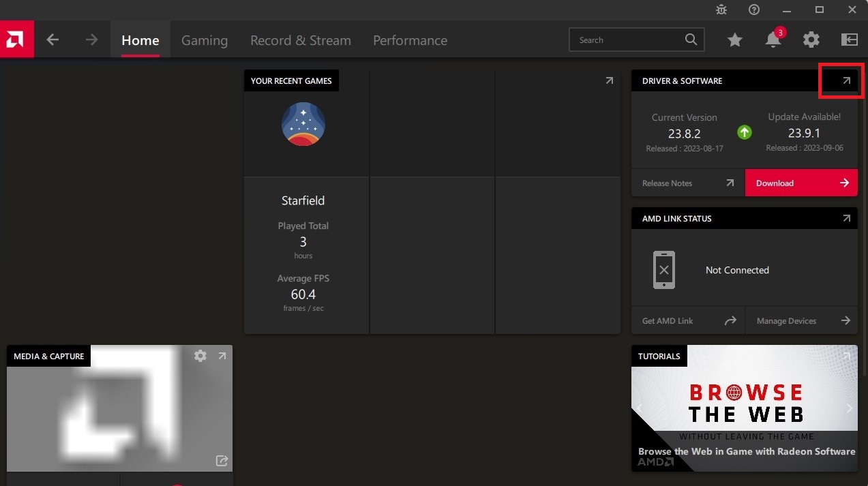Image resolution: width=868 pixels, height=486 pixels.
Task: Open help with the question mark icon
Action: tap(753, 10)
